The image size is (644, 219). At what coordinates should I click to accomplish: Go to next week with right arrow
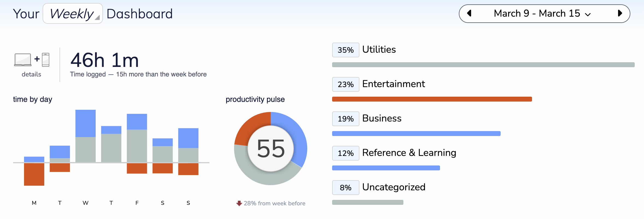tap(620, 13)
